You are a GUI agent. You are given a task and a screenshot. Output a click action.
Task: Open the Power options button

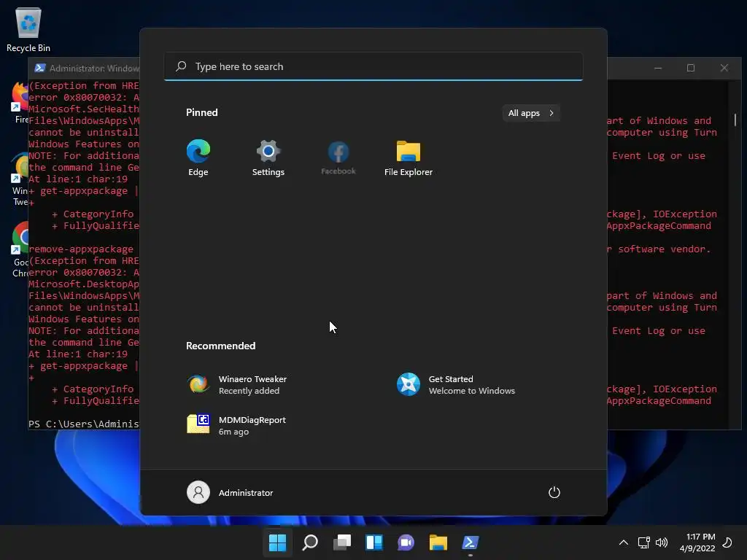tap(554, 492)
